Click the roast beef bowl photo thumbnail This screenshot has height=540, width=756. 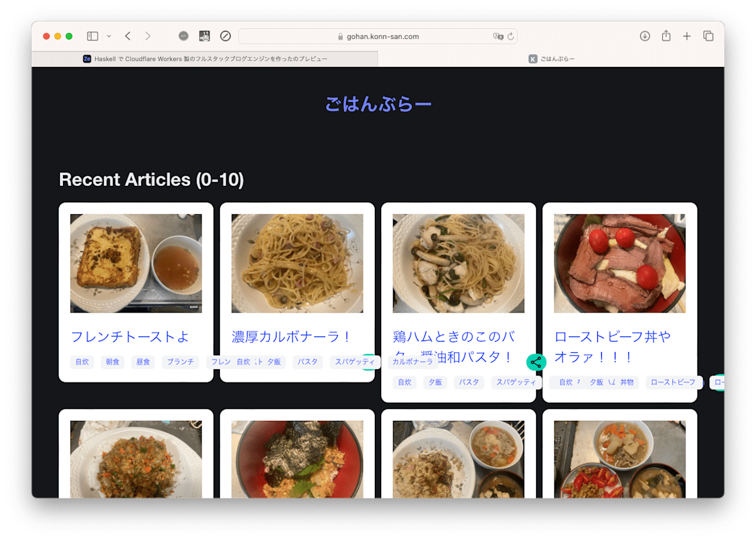[x=620, y=263]
